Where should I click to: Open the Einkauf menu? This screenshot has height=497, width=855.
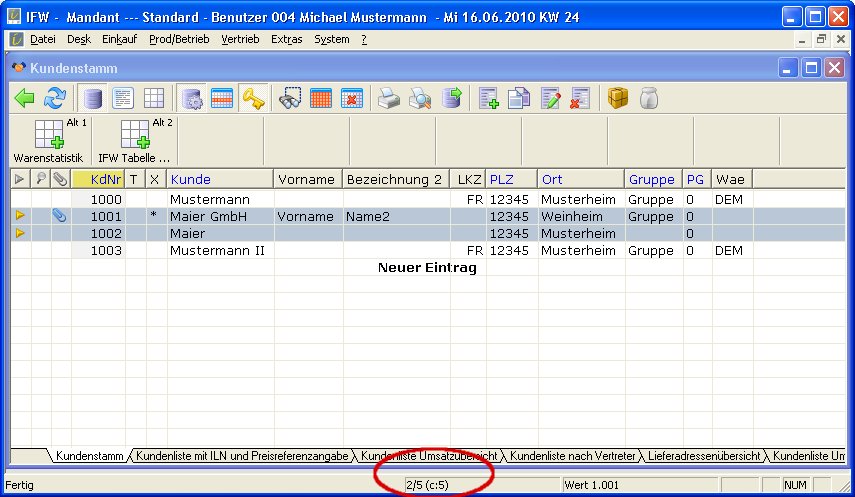point(120,39)
